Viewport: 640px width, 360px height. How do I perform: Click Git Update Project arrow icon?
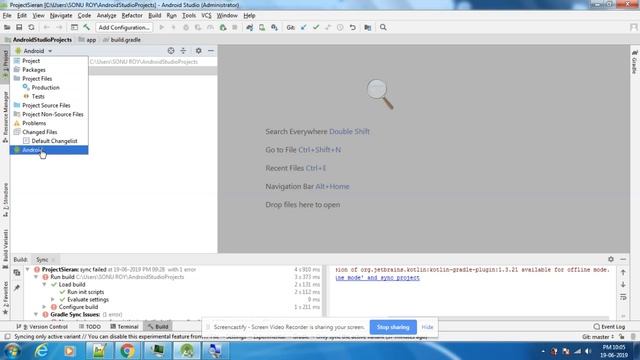(x=303, y=27)
